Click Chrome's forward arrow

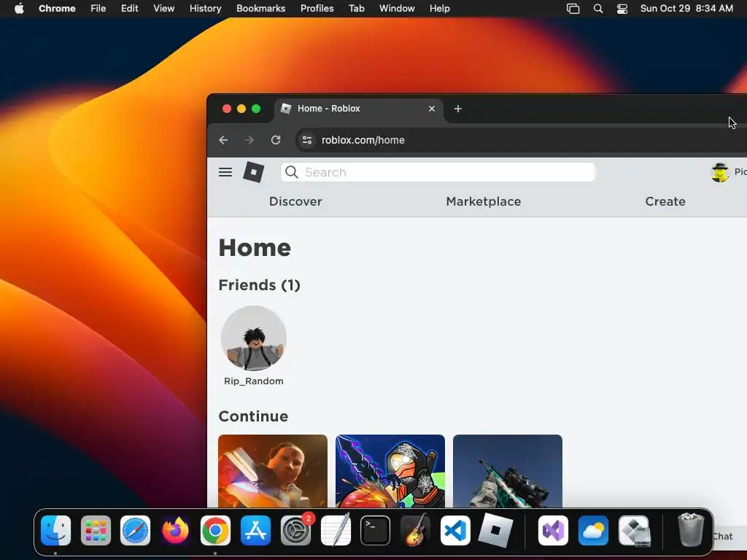click(249, 140)
